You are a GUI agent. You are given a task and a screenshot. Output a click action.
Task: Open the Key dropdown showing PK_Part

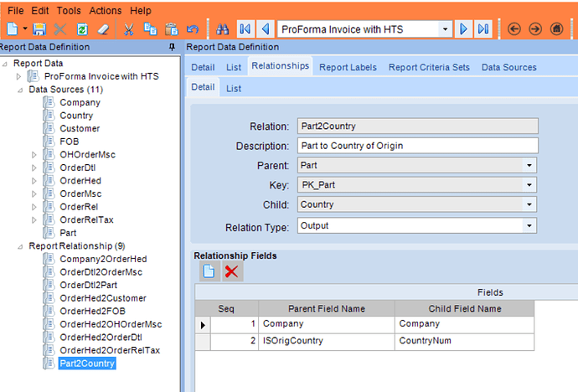(529, 185)
